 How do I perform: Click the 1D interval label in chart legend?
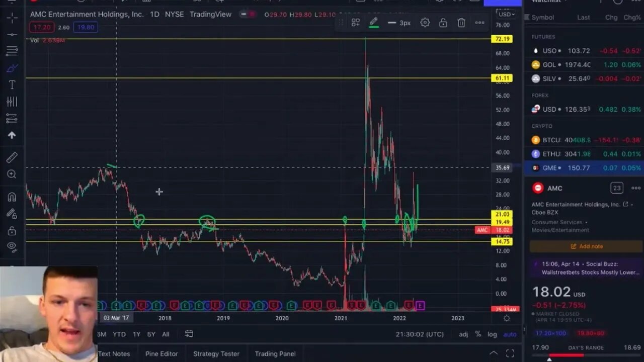(x=154, y=14)
